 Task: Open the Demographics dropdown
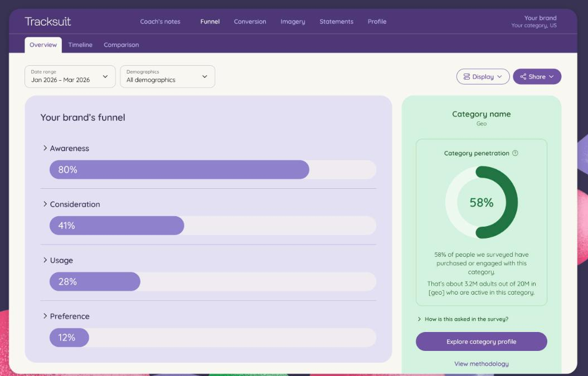point(168,76)
